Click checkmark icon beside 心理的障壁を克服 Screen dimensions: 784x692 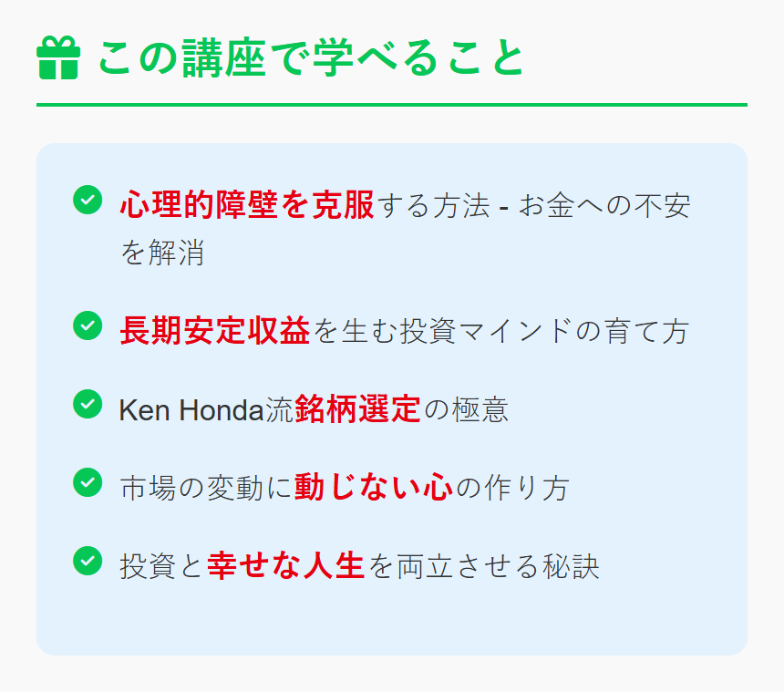pyautogui.click(x=88, y=200)
